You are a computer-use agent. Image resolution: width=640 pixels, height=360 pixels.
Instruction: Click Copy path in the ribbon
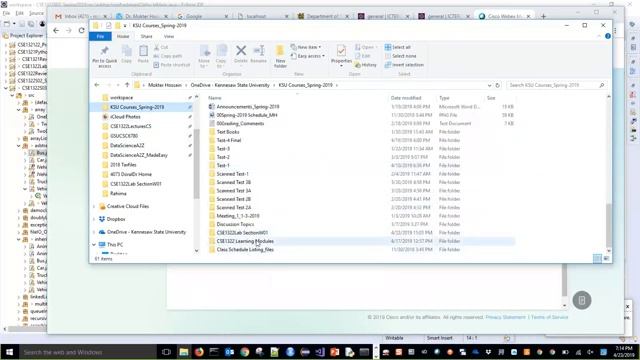[x=168, y=56]
